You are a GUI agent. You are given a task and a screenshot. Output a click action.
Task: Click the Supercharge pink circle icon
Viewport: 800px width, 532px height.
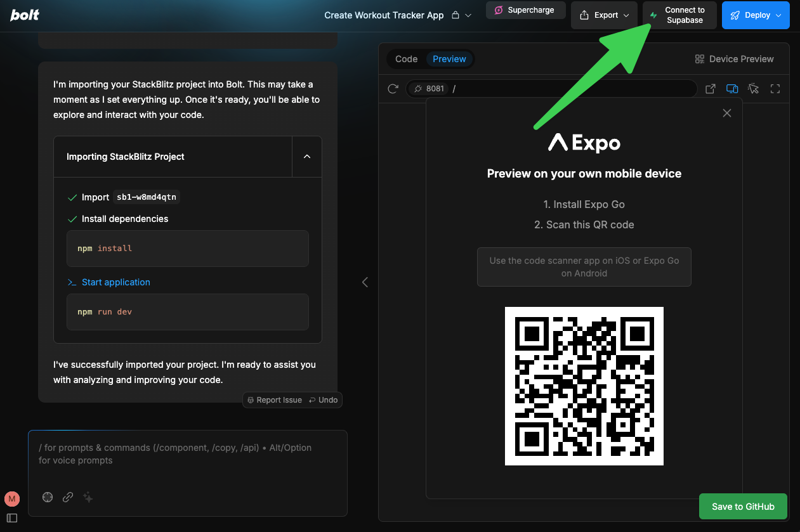(x=499, y=10)
